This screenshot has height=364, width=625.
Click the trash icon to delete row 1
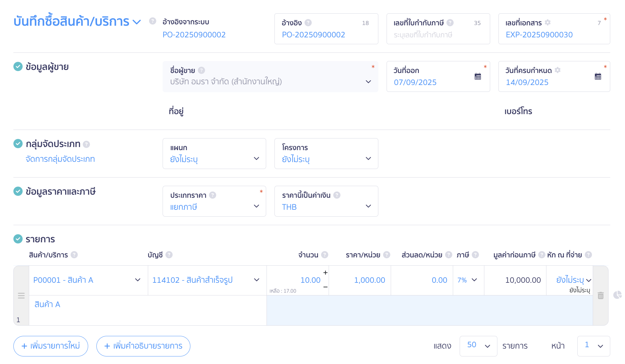(600, 295)
